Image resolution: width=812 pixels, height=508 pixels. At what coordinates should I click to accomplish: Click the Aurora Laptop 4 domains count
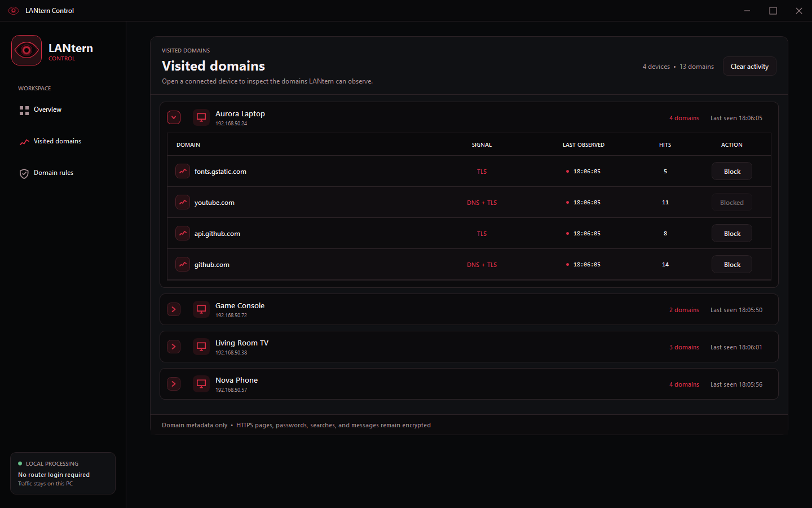684,118
